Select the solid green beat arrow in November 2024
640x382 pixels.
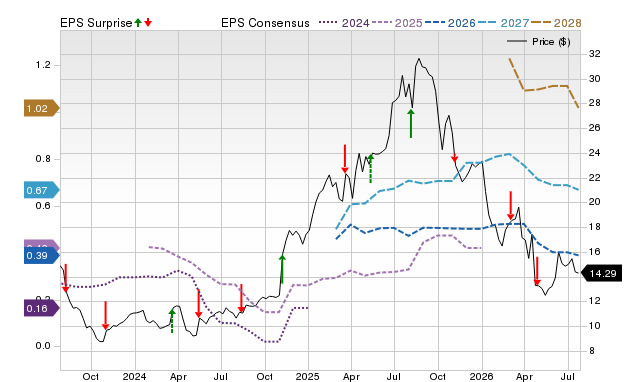[x=282, y=269]
